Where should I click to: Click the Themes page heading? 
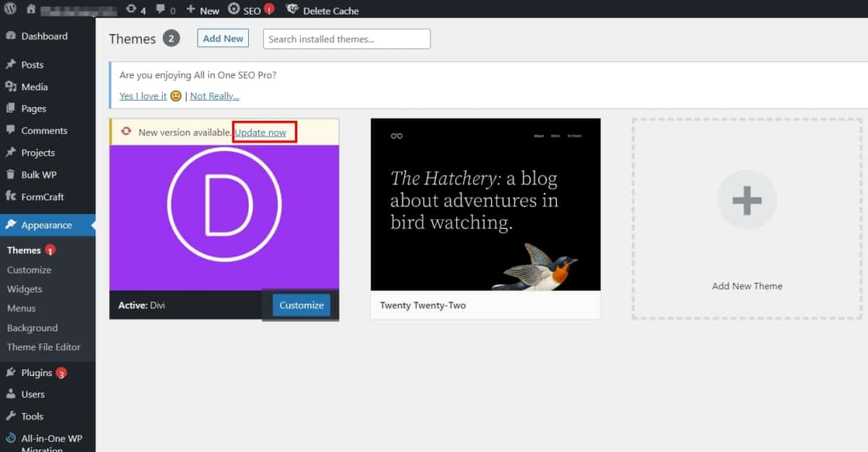[x=132, y=39]
